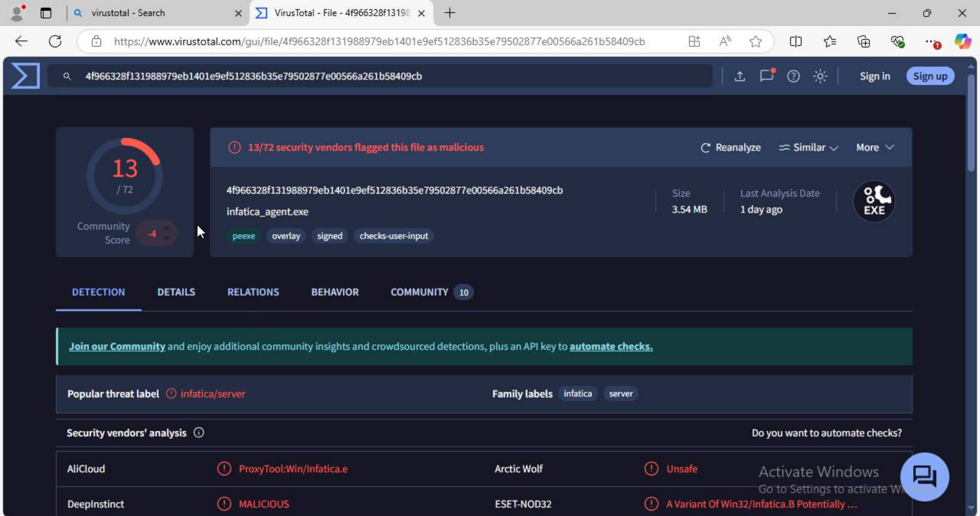This screenshot has width=980, height=516.
Task: Click the Sign up button
Action: point(930,76)
